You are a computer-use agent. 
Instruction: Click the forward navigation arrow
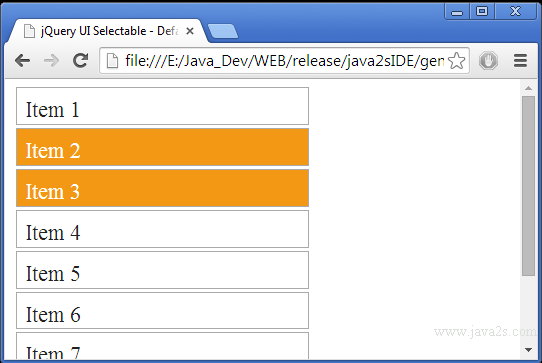click(x=52, y=61)
